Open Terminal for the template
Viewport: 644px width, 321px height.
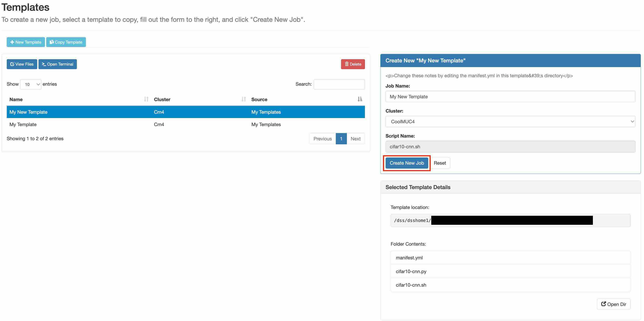[x=58, y=64]
